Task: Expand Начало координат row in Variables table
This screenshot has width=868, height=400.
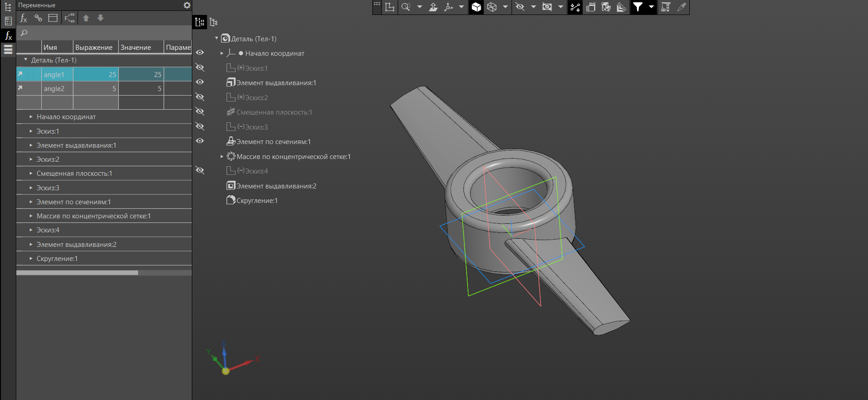Action: (31, 117)
